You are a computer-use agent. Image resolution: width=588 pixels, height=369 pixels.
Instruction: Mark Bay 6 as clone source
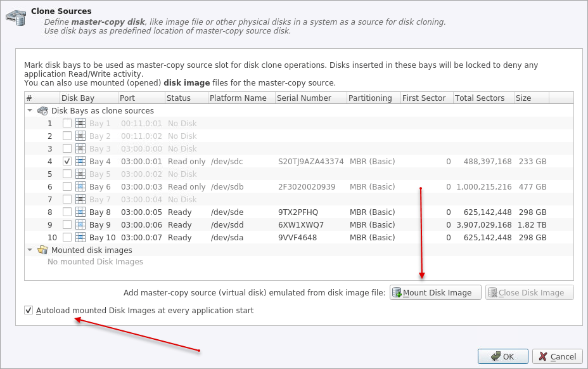pos(67,186)
